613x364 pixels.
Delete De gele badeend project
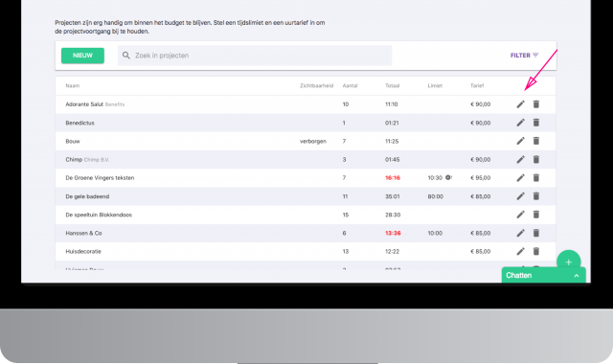[x=536, y=196]
